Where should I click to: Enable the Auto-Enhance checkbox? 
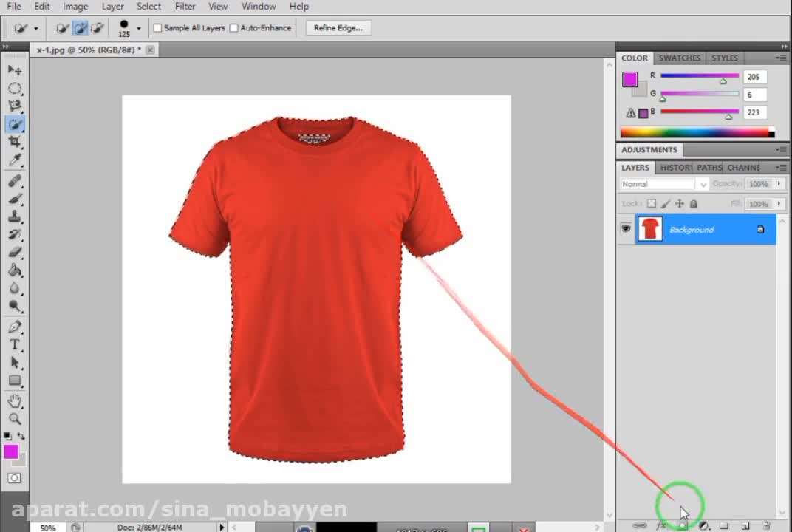234,28
